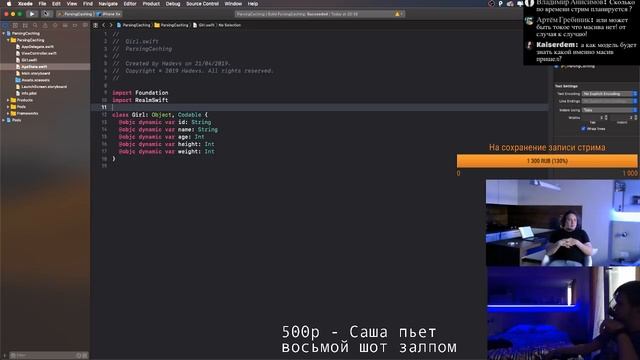Open the Test navigator tab

55,25
